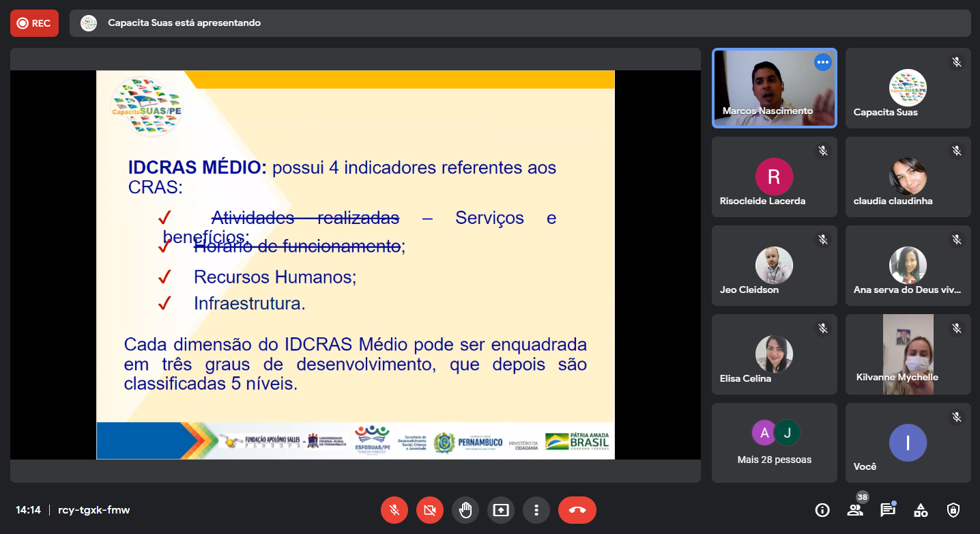980x534 pixels.
Task: Open options on Marcos Nascimento tile
Action: tap(822, 62)
